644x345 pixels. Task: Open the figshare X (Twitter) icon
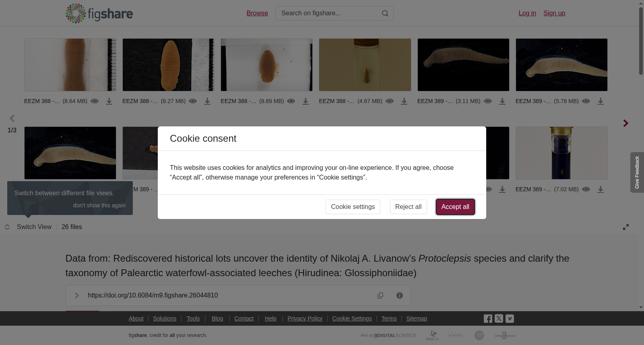point(499,318)
